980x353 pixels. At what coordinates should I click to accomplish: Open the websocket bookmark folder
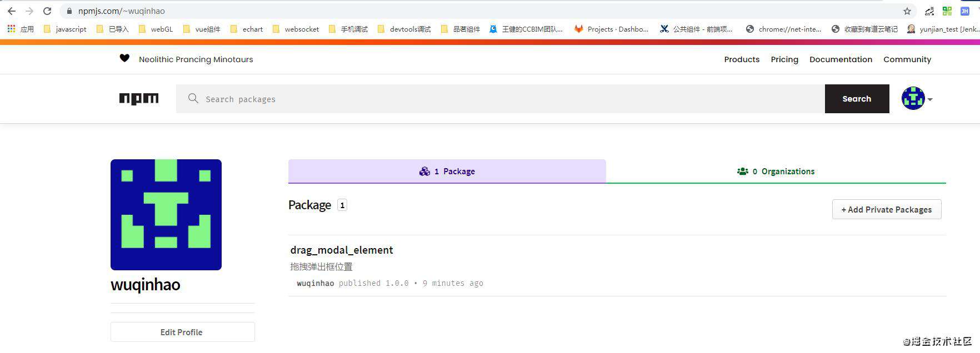296,29
